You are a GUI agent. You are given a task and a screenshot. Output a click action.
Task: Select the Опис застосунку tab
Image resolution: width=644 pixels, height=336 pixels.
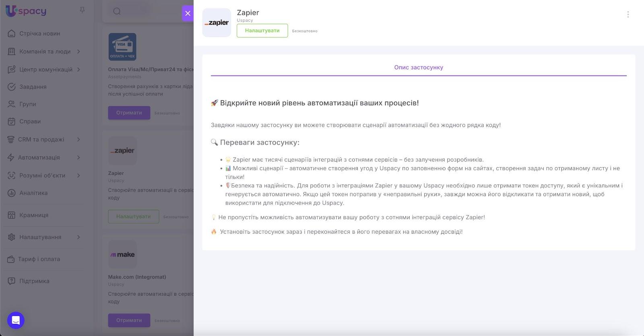[x=418, y=67]
